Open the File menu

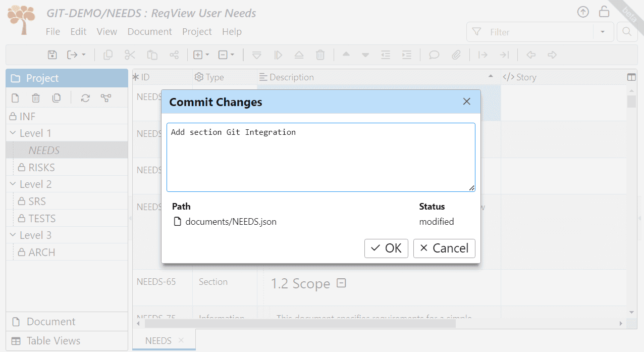52,31
